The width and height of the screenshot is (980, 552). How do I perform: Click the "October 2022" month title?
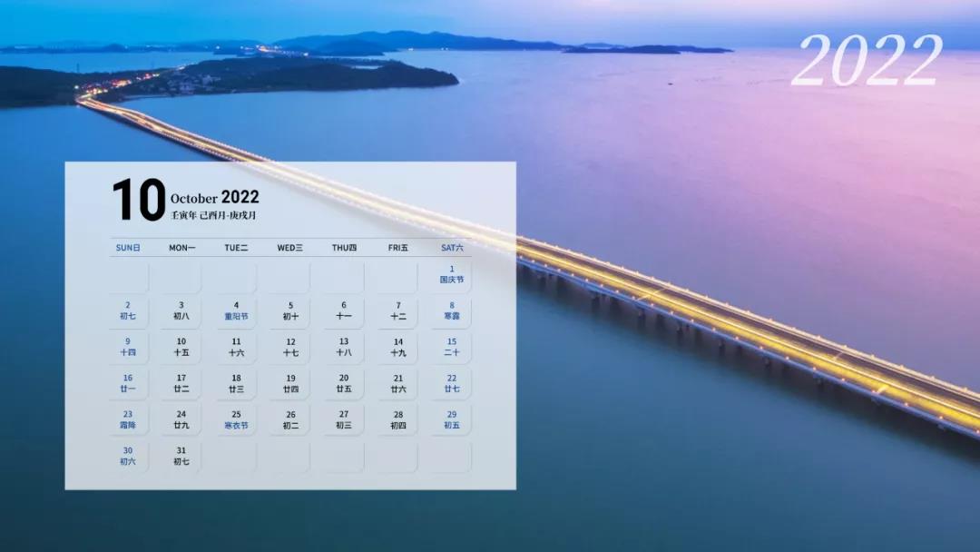click(214, 197)
